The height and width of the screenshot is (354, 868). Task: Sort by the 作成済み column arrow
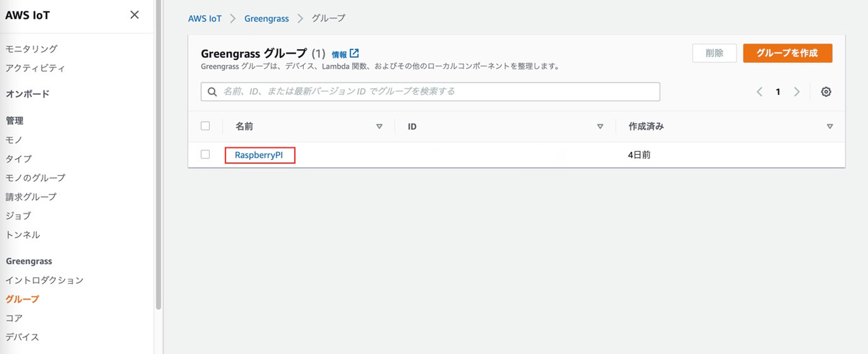(830, 127)
